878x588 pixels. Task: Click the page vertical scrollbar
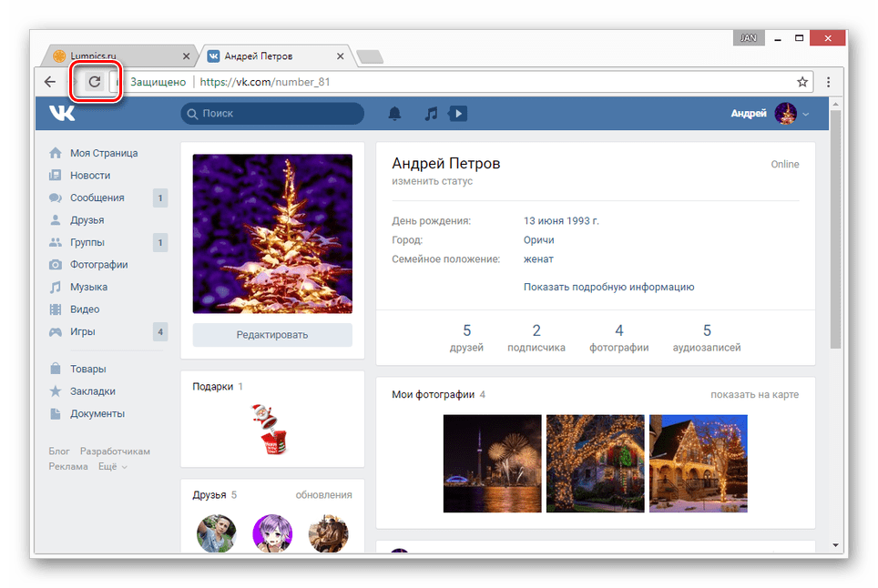tap(835, 237)
